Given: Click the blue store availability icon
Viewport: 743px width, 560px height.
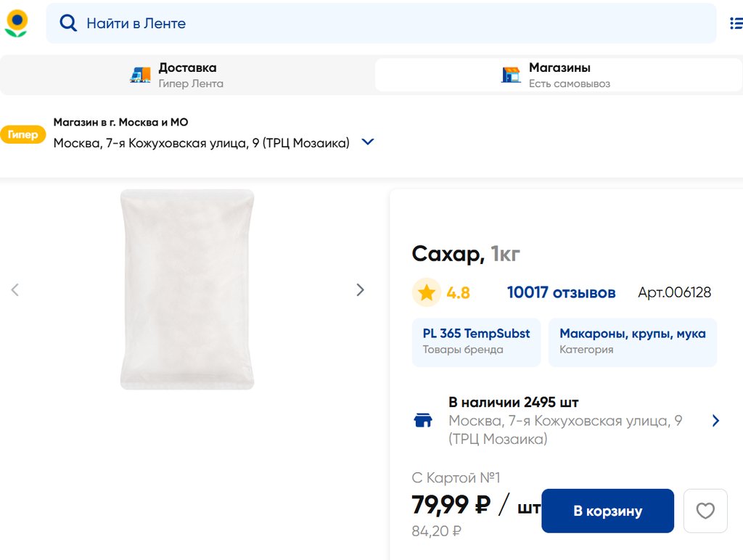Looking at the screenshot, I should pyautogui.click(x=423, y=421).
